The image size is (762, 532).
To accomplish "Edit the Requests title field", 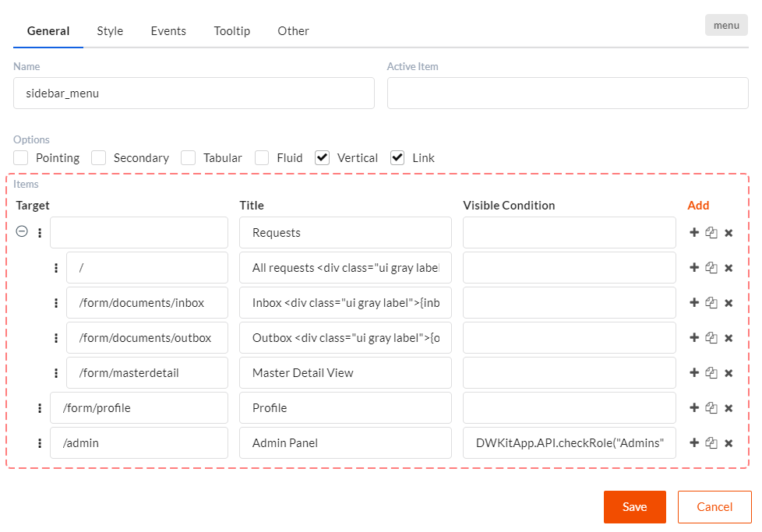I will click(345, 233).
